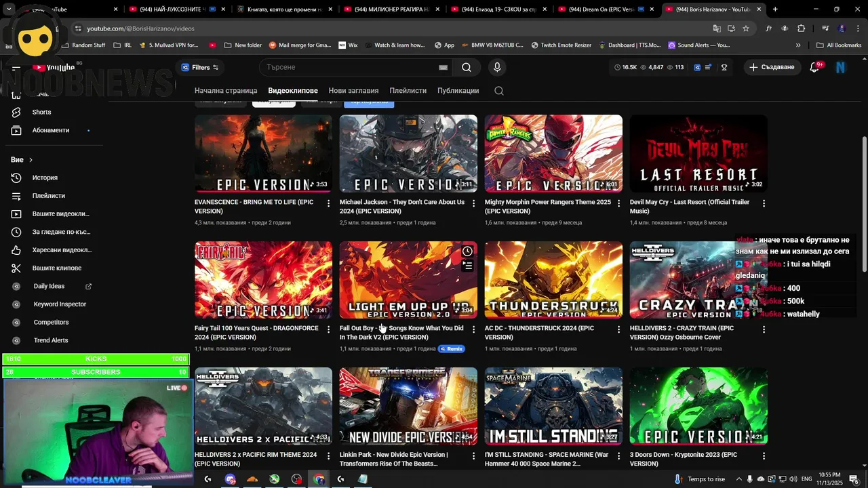Open Michael Jackson They Don't Care thumbnail

pos(408,153)
